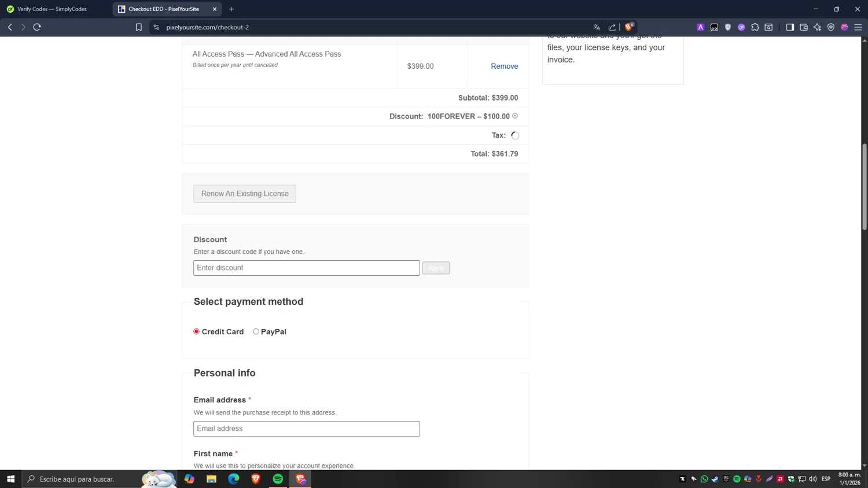
Task: Close the Checkout EDD tab
Action: [x=215, y=9]
